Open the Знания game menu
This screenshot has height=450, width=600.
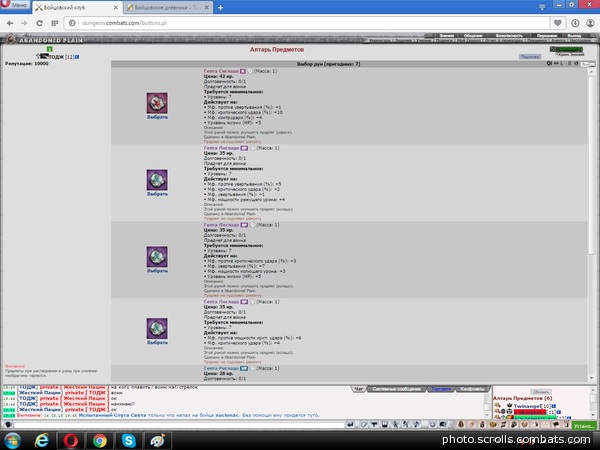446,36
